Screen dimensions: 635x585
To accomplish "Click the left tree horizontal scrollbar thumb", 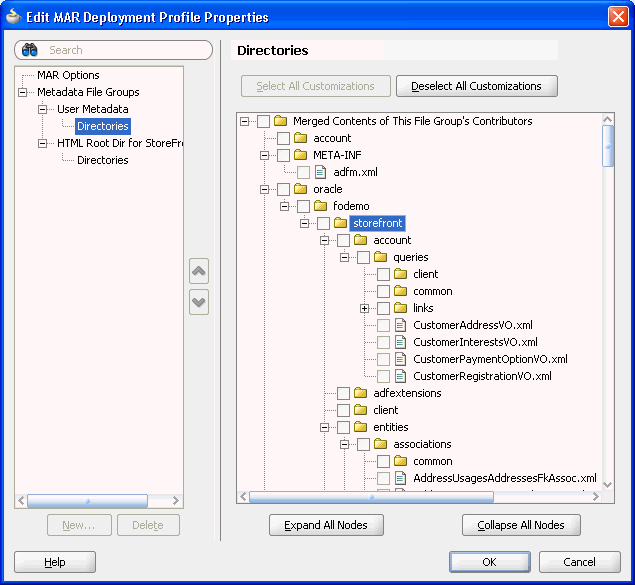I will [x=87, y=501].
